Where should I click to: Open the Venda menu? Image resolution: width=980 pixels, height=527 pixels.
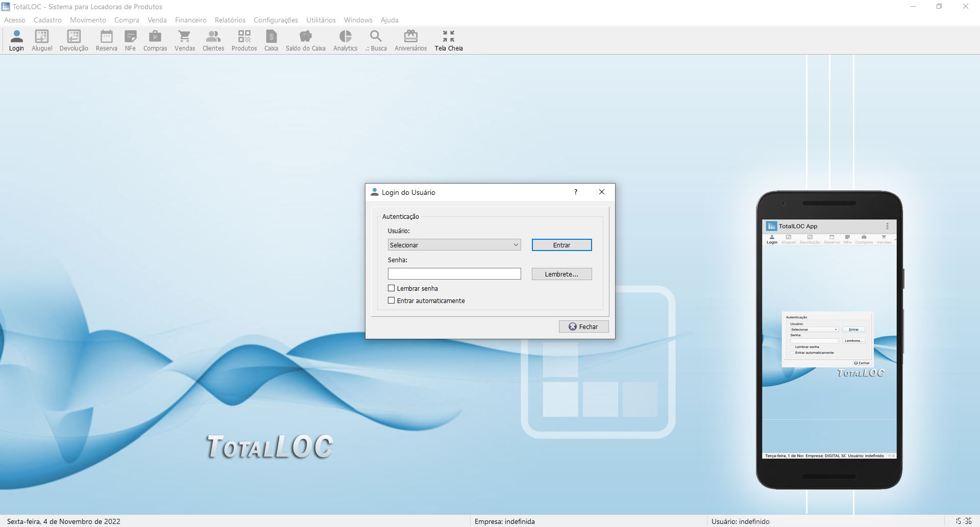pos(157,20)
